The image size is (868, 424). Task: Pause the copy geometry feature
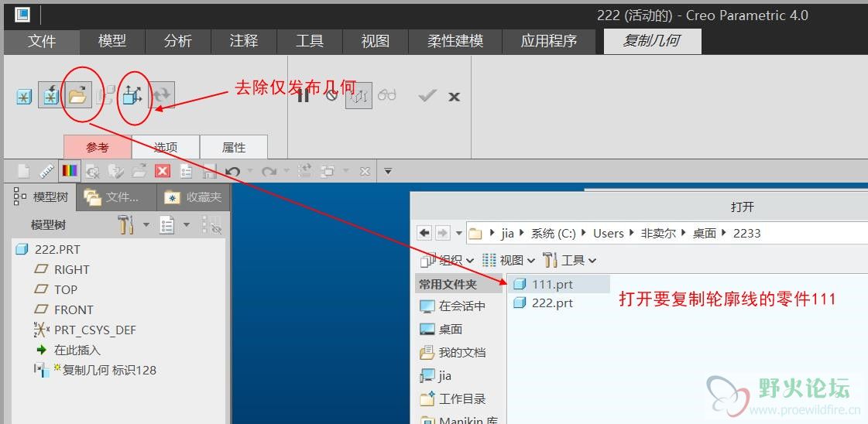click(303, 96)
